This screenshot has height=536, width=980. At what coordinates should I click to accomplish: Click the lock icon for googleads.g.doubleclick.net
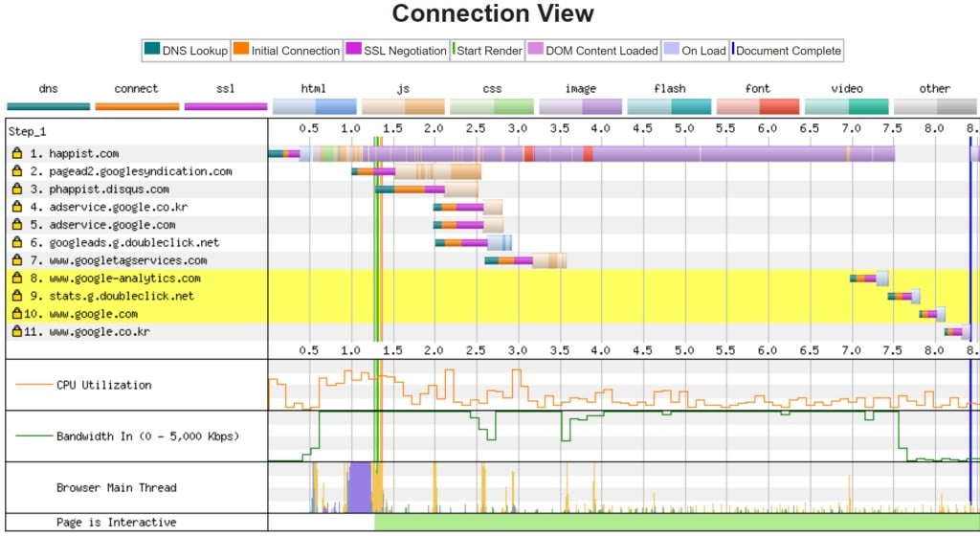16,242
